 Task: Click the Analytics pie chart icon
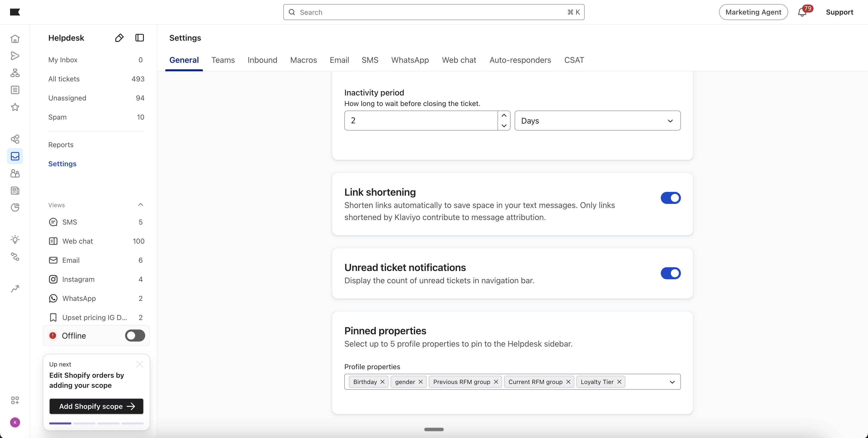pos(15,207)
